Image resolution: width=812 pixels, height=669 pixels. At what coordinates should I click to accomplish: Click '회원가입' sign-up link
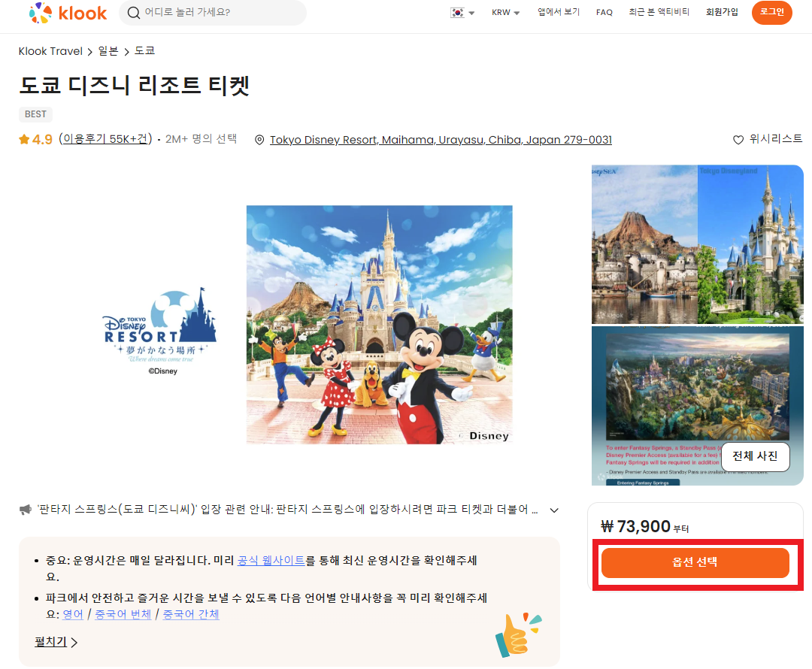click(x=721, y=12)
